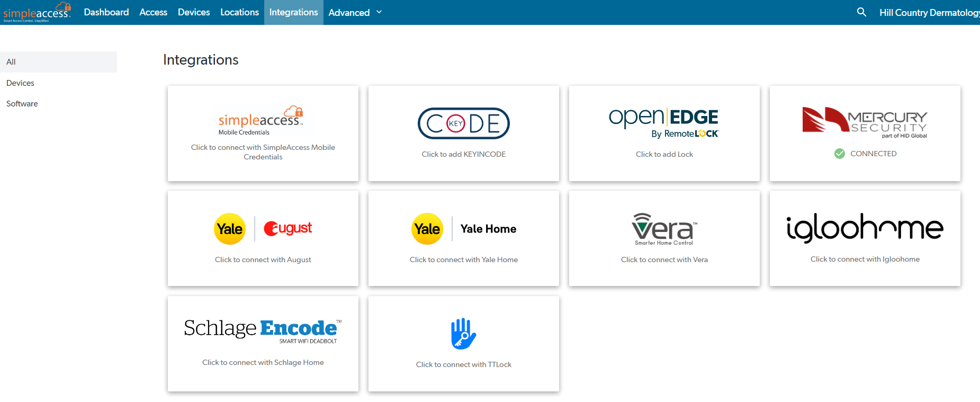980x402 pixels.
Task: Click the Schlage Encode logo
Action: coord(263,331)
